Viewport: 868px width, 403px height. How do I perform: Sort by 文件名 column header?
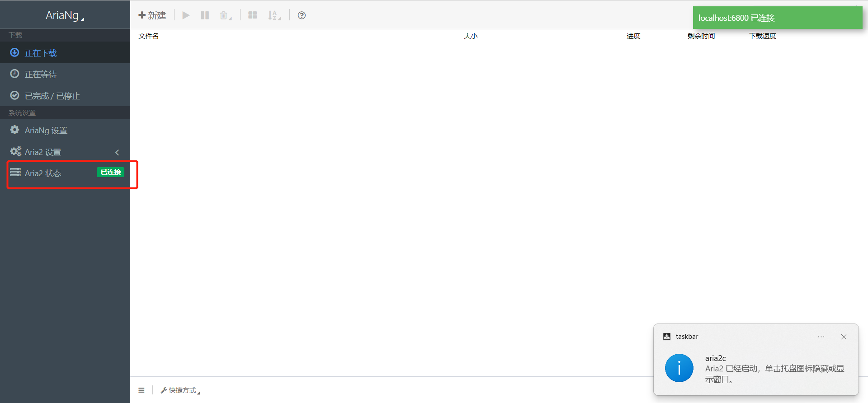(x=148, y=36)
